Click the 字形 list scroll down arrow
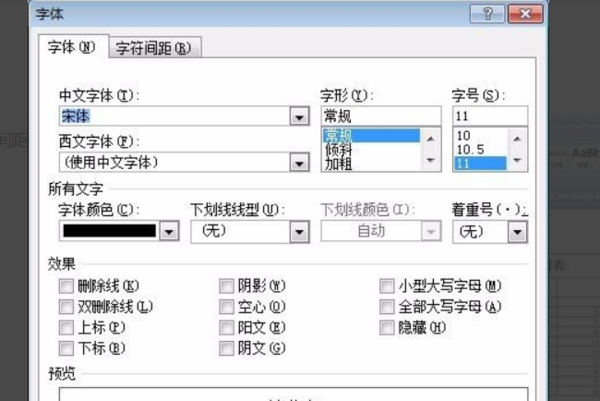The width and height of the screenshot is (600, 401). [x=430, y=160]
